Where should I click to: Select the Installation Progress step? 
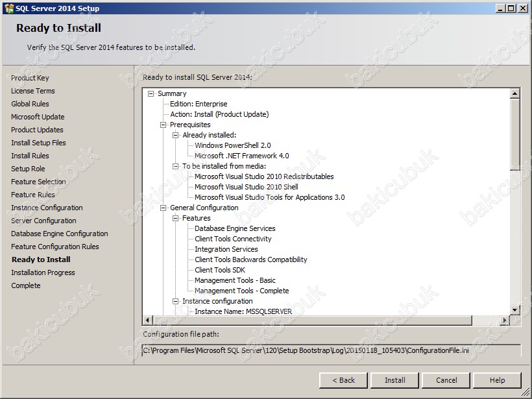pos(43,272)
